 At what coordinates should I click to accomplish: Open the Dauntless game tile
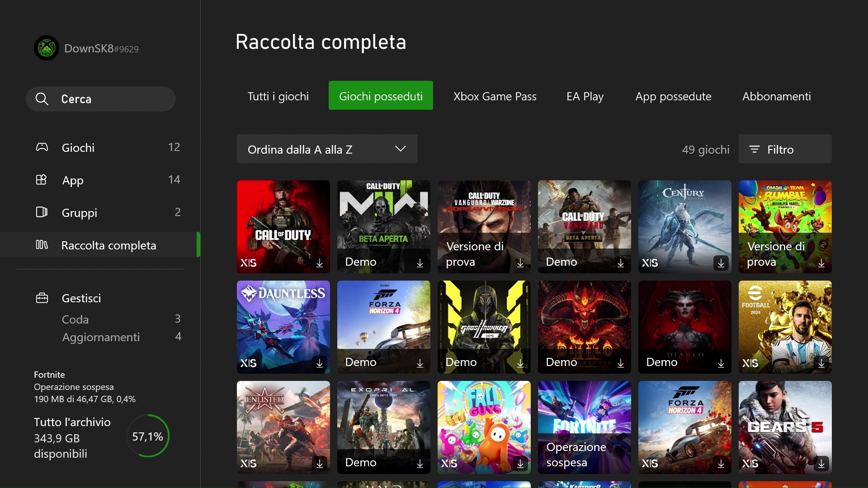pyautogui.click(x=283, y=327)
